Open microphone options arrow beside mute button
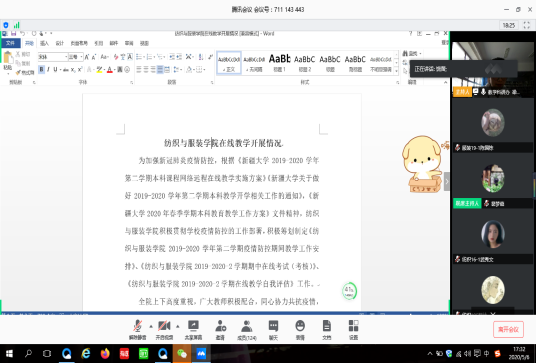536x364 pixels. [151, 326]
